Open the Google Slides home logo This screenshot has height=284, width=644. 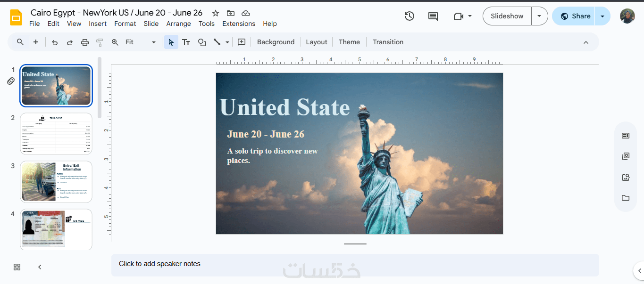click(16, 18)
